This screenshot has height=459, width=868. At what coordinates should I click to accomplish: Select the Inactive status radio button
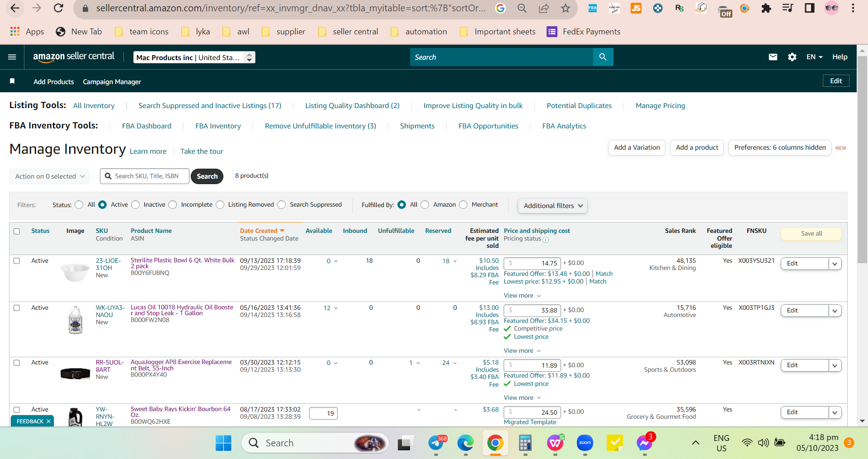tap(136, 205)
